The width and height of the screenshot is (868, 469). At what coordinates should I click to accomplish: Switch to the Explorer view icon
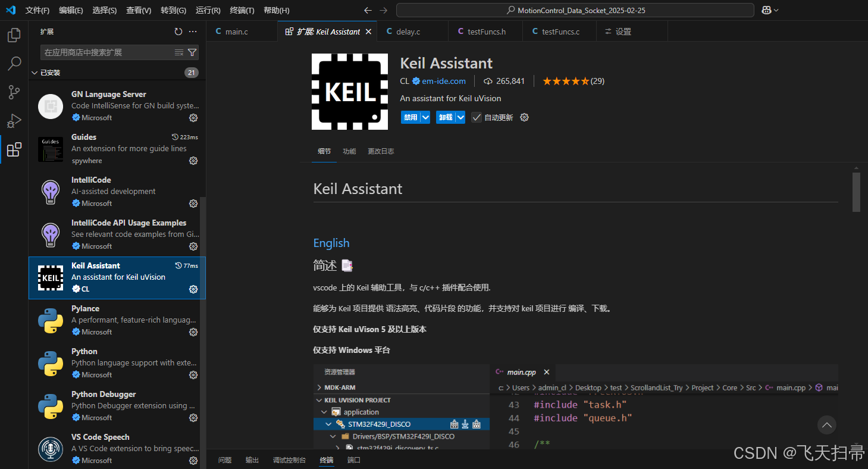14,35
